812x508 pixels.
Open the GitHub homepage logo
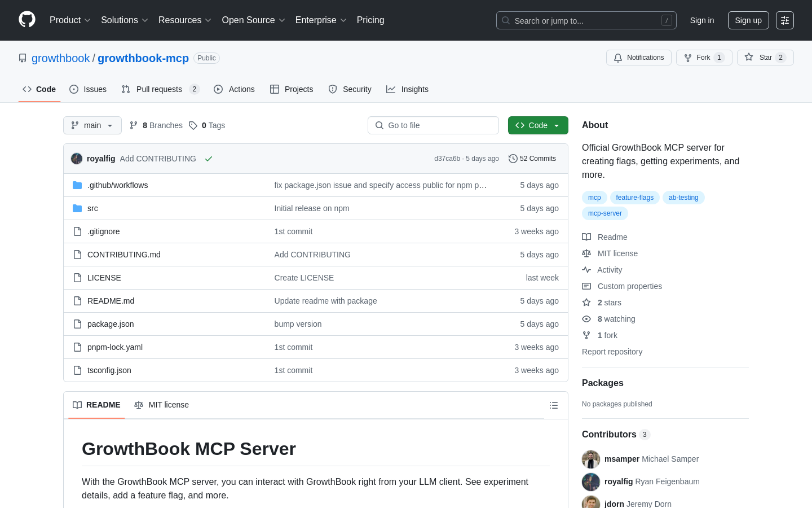point(27,20)
